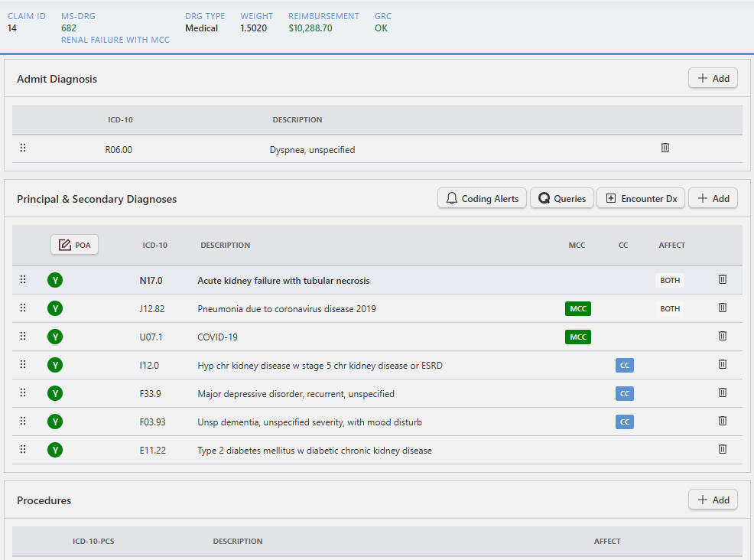The height and width of the screenshot is (560, 754).
Task: Add a new admit diagnosis
Action: point(712,78)
